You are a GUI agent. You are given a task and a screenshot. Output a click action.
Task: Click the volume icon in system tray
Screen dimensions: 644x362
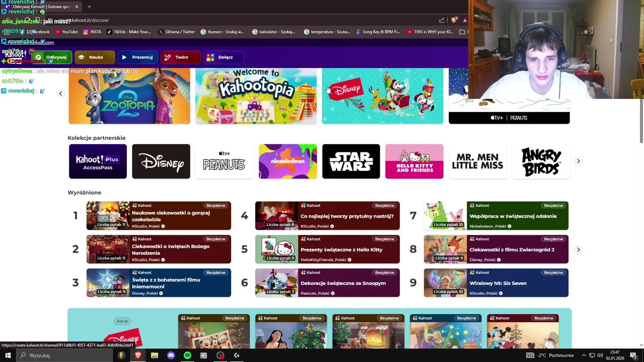click(x=600, y=355)
